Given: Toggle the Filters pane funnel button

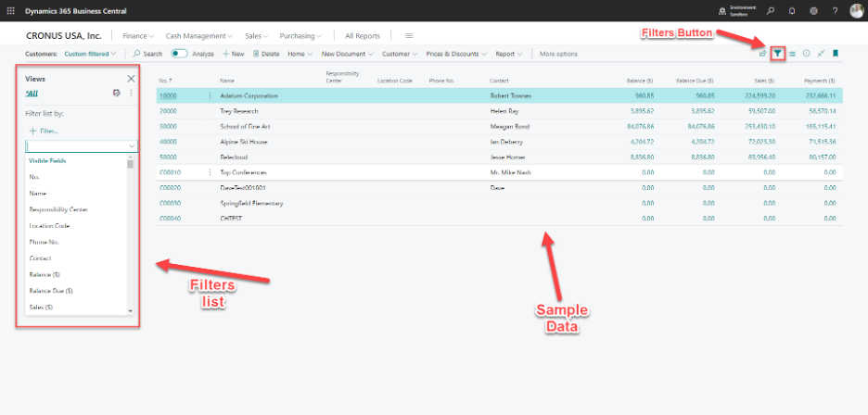Looking at the screenshot, I should 778,54.
